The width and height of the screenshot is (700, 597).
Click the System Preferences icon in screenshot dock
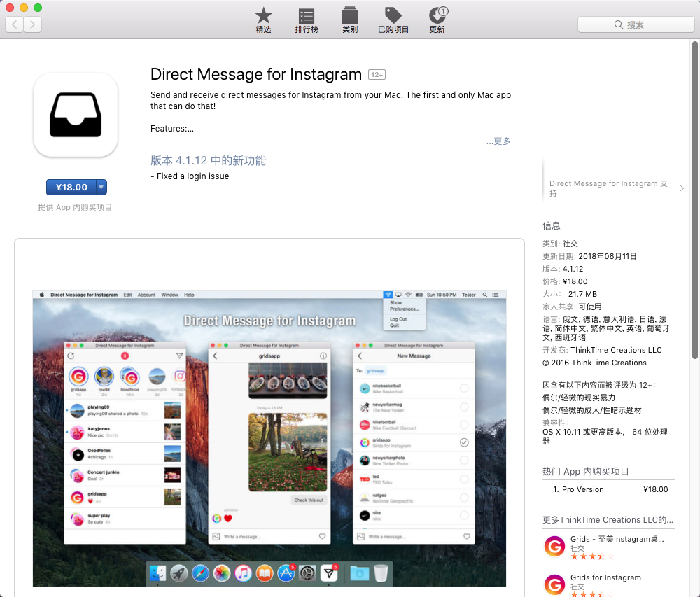click(307, 573)
